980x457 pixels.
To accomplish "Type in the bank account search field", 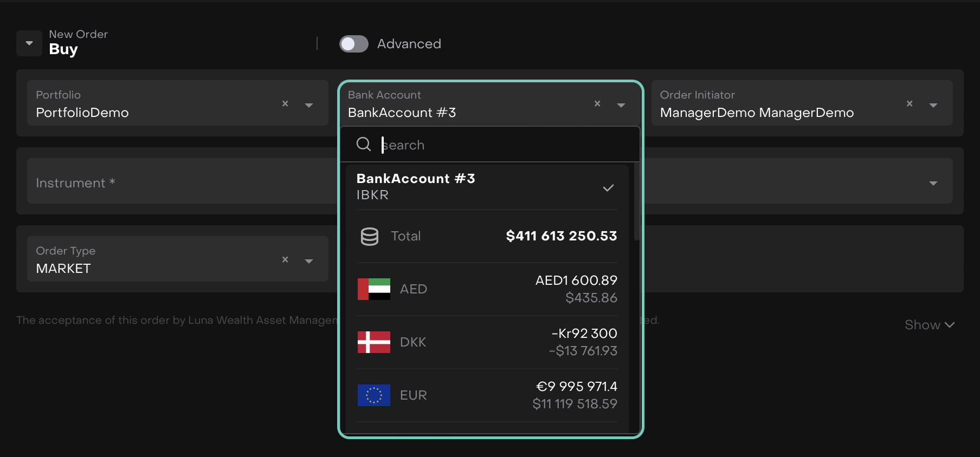I will [x=504, y=145].
